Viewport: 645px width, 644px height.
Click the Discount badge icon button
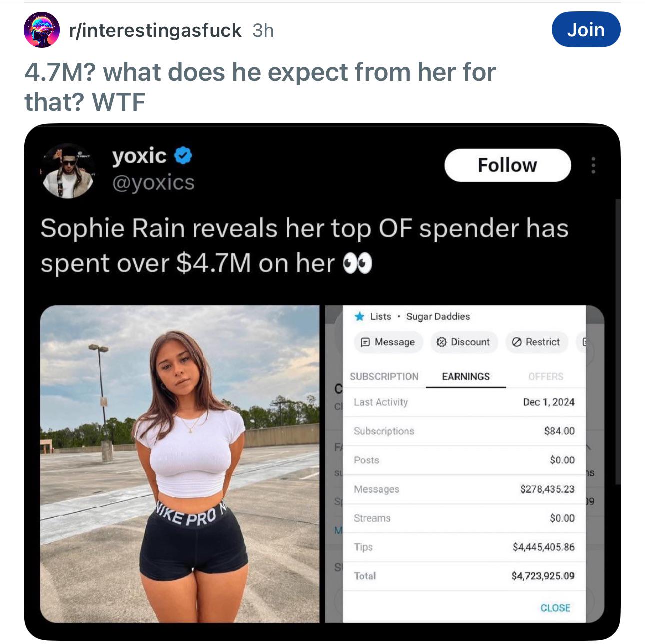tap(441, 342)
